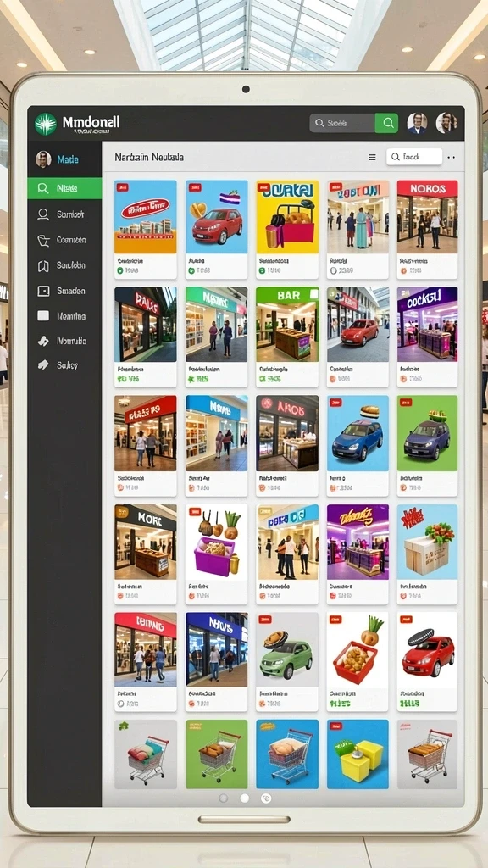Open the shopping cart on blue background card

[x=287, y=754]
